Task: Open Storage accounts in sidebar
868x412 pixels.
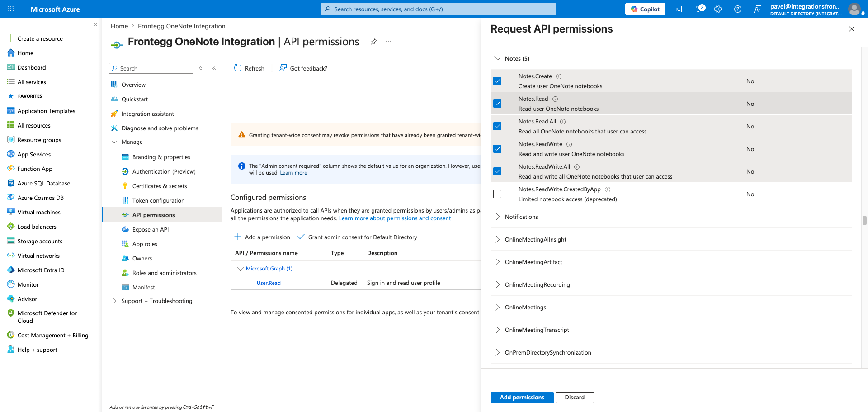Action: click(x=40, y=241)
